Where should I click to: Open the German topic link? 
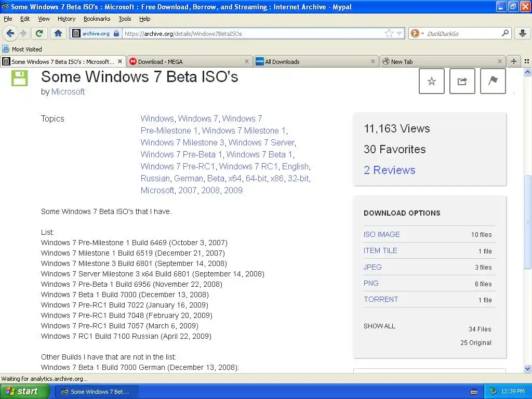[x=189, y=178]
